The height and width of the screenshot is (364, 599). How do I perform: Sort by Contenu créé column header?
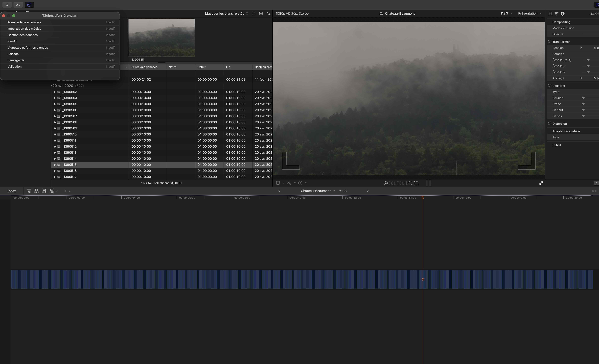263,67
